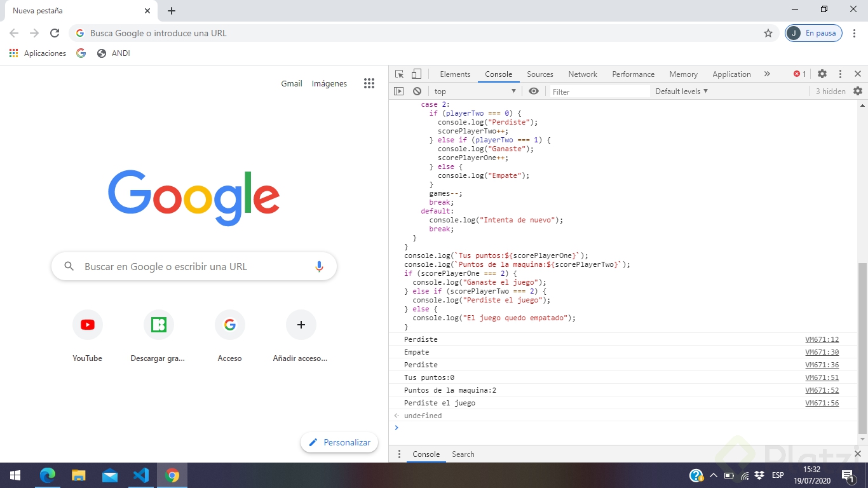Open DevTools three-dot customize menu
868x488 pixels.
point(840,74)
